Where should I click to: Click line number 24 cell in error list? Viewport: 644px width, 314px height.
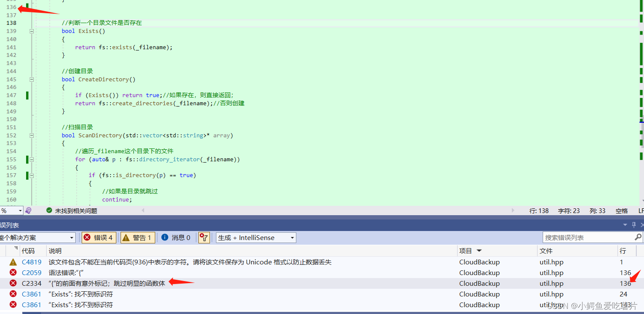(x=623, y=294)
